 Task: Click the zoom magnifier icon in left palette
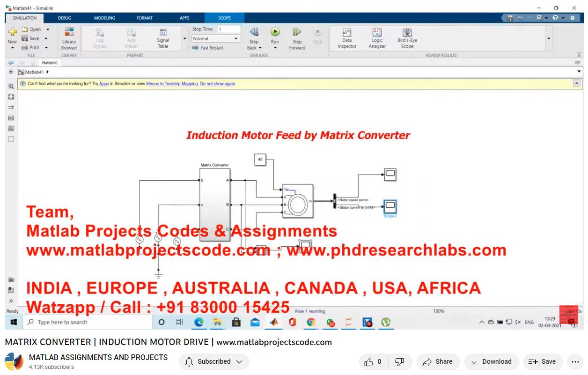(x=11, y=87)
